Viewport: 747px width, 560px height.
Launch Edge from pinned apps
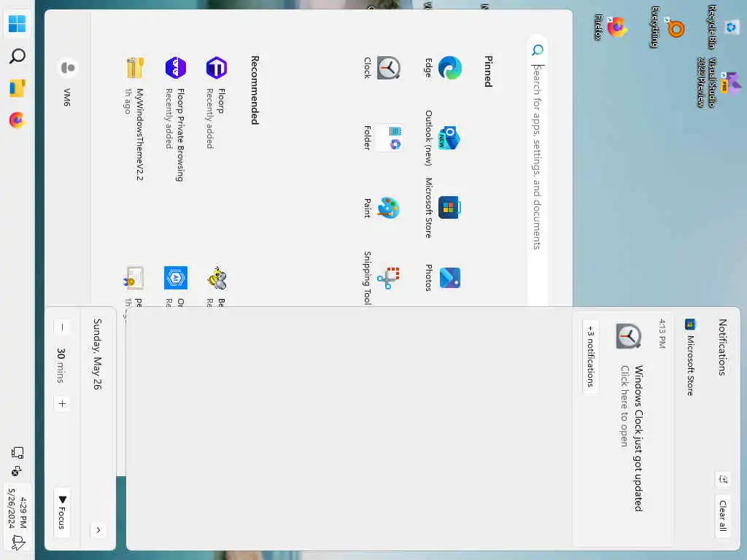443,68
